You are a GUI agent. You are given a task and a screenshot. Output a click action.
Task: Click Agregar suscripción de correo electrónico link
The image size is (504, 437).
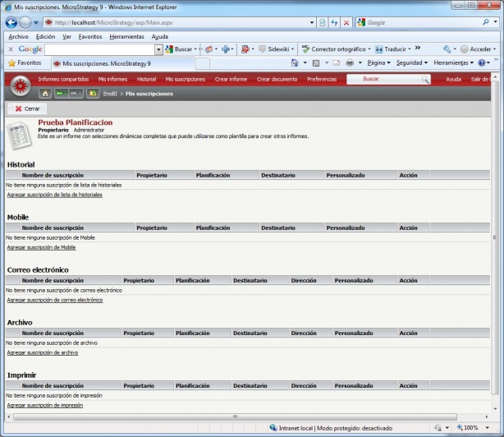(55, 300)
